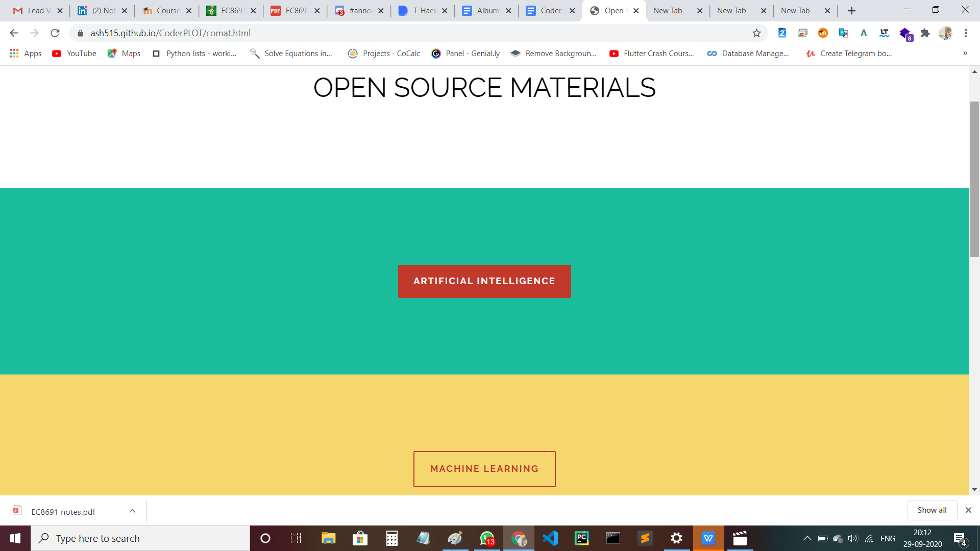Viewport: 980px width, 551px height.
Task: Open the Extensions puzzle icon
Action: pos(925,33)
